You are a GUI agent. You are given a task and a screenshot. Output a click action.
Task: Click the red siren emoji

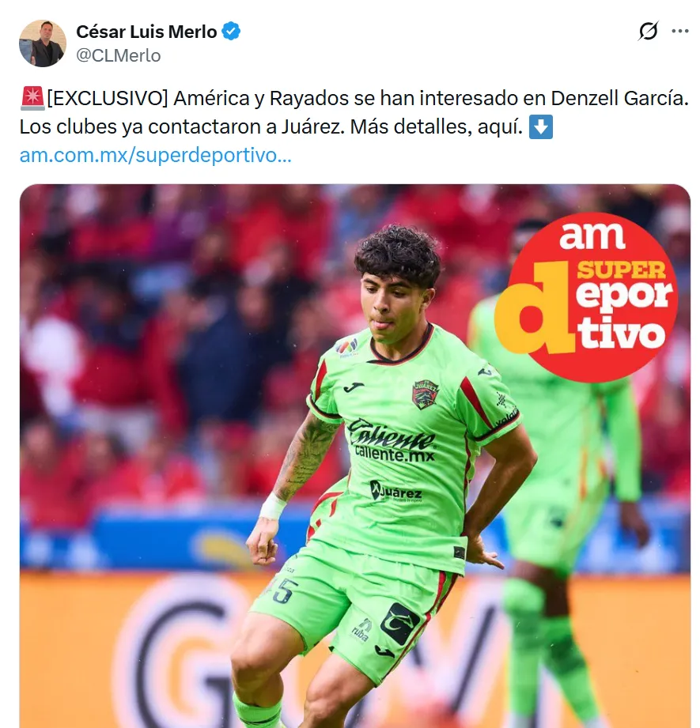point(32,98)
